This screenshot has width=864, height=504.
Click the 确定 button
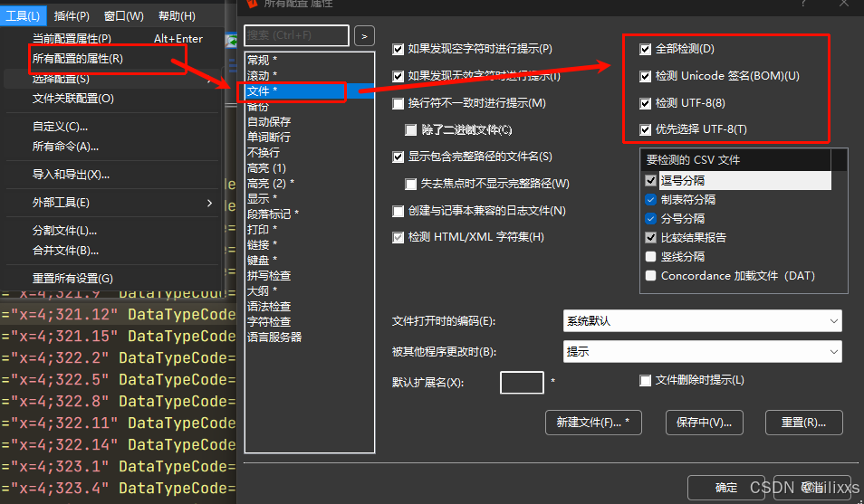point(725,488)
